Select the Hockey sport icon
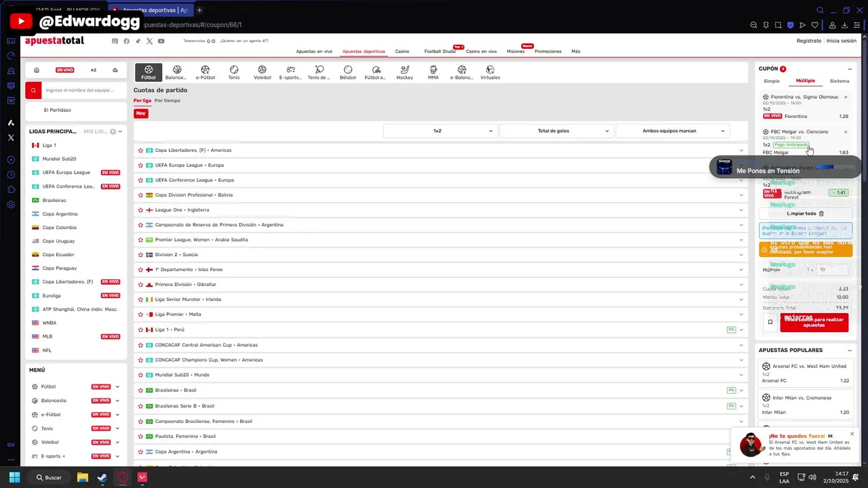Image resolution: width=868 pixels, height=488 pixels. pyautogui.click(x=405, y=73)
